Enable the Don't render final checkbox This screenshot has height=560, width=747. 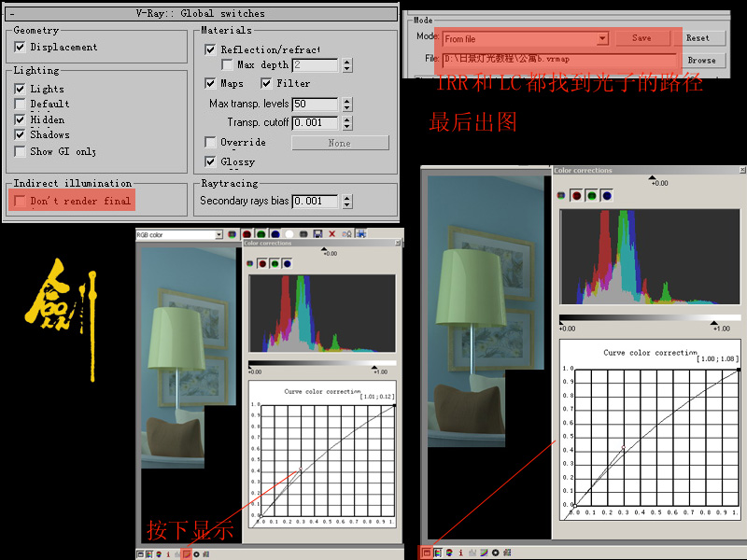click(x=21, y=201)
